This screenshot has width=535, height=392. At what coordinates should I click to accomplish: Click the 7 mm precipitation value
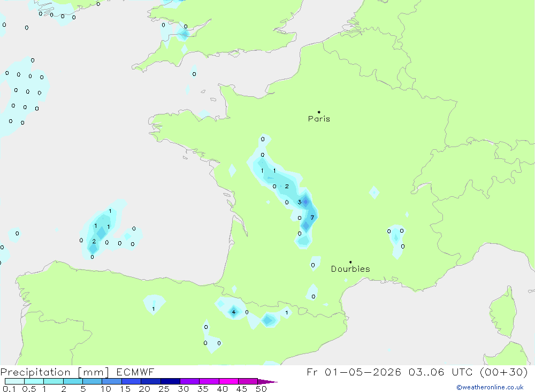(x=312, y=218)
